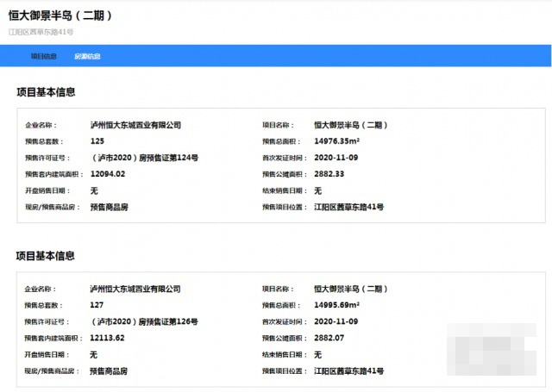Screen dimensions: 552x392
Task: Switch to the 项目信息 tab
Action: coord(43,56)
